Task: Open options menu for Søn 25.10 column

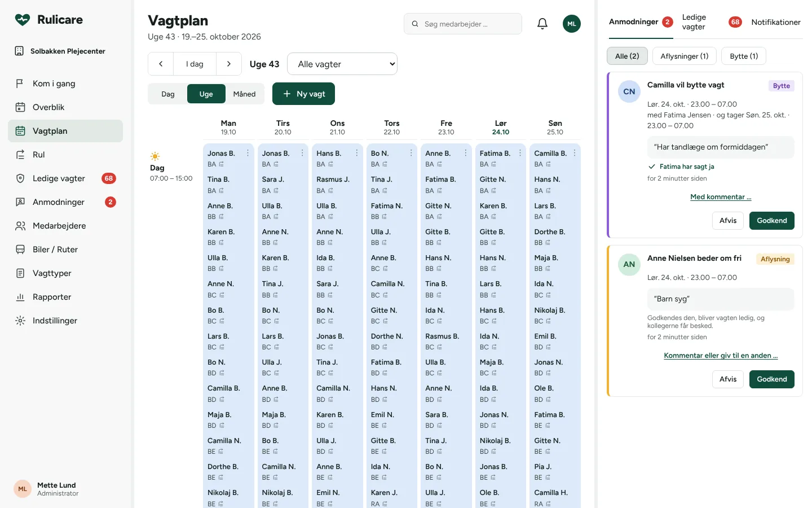Action: (x=575, y=153)
